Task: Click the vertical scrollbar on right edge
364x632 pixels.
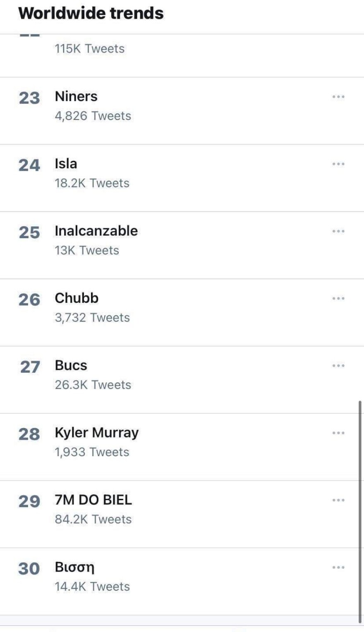Action: pos(360,511)
